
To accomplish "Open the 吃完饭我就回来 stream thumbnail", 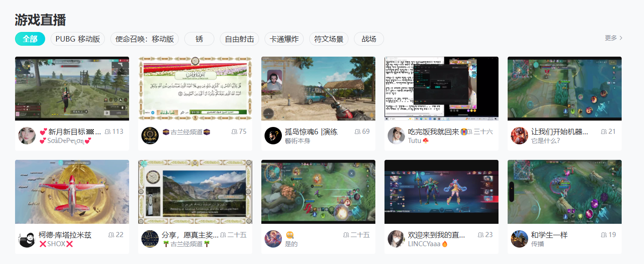I will tap(441, 89).
